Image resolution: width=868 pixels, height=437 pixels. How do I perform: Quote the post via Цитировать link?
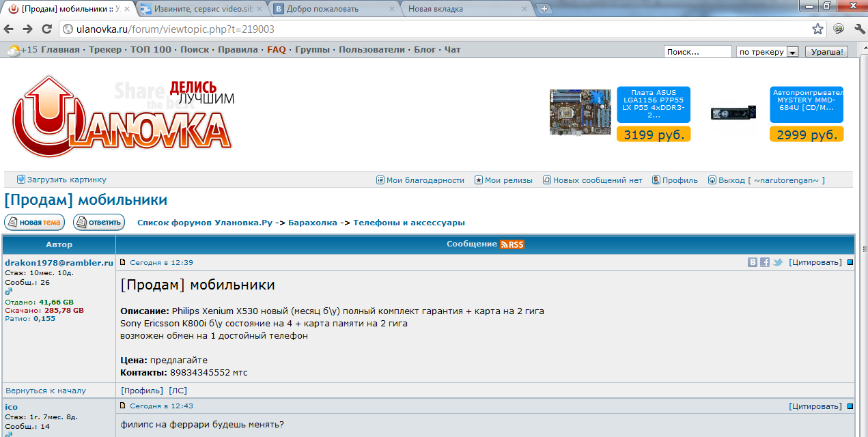[815, 262]
